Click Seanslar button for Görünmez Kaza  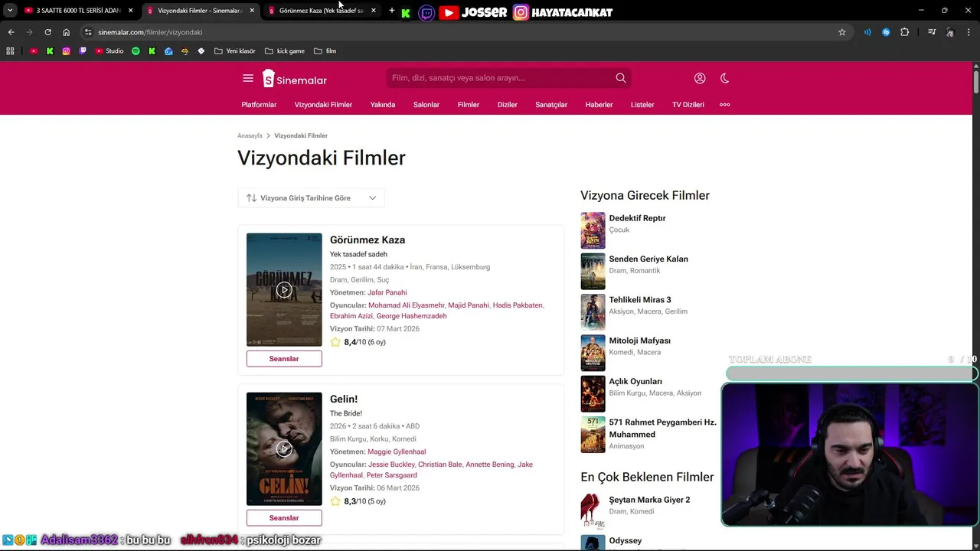284,359
